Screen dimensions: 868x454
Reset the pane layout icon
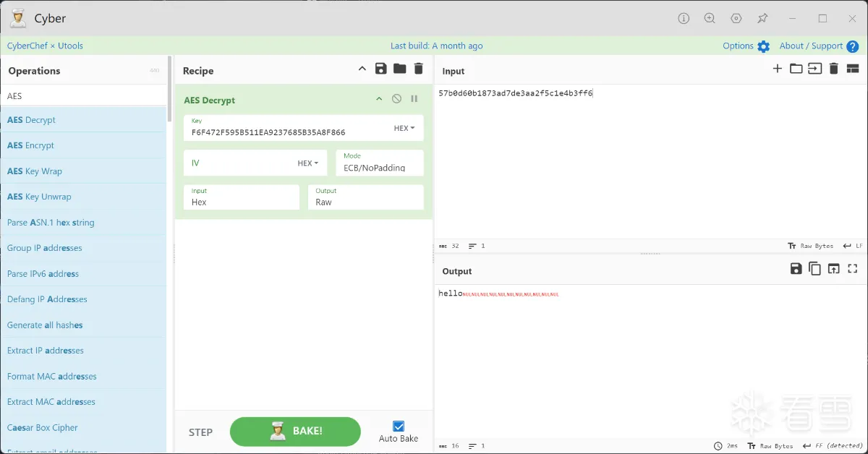pos(853,69)
